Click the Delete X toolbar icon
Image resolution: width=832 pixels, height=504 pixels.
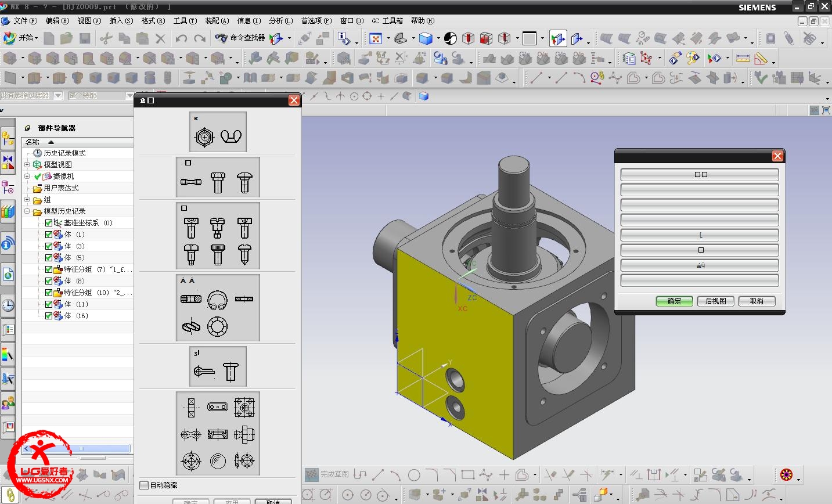tap(160, 39)
